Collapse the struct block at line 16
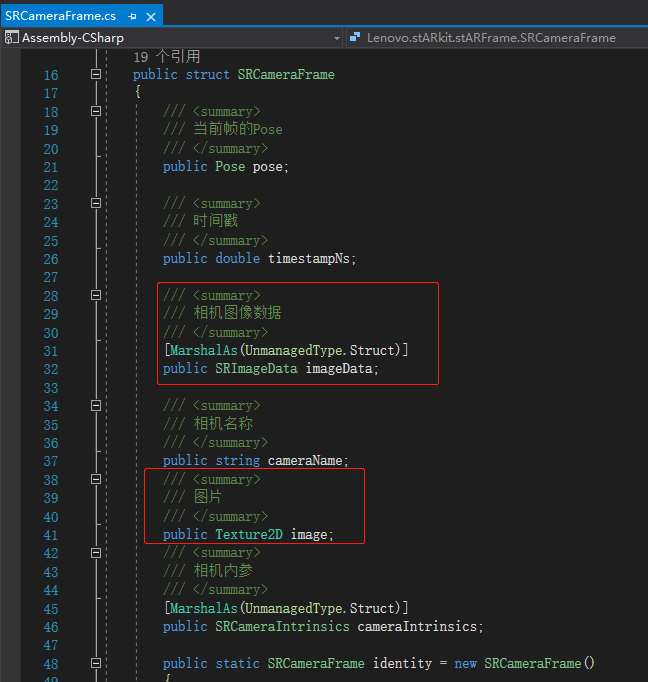The height and width of the screenshot is (682, 648). coord(96,74)
